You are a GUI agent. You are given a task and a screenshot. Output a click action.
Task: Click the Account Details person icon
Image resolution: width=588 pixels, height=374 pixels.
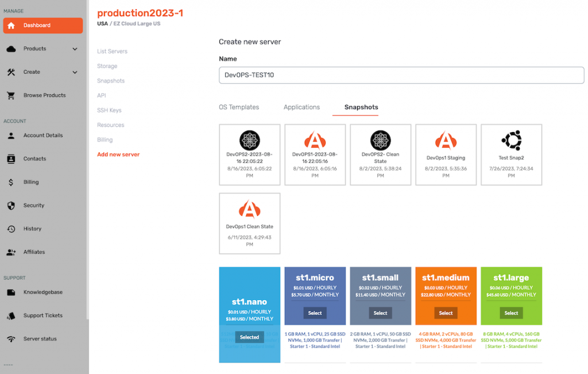point(11,136)
